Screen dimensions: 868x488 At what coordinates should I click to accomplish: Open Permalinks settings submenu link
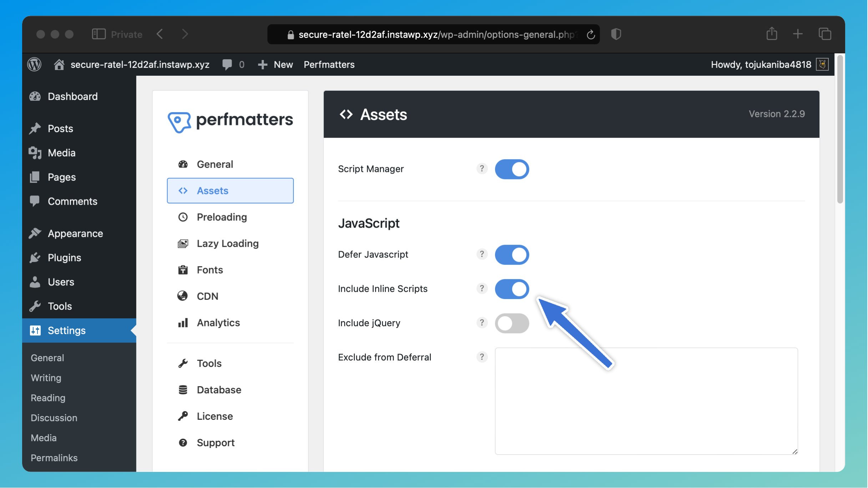click(54, 458)
